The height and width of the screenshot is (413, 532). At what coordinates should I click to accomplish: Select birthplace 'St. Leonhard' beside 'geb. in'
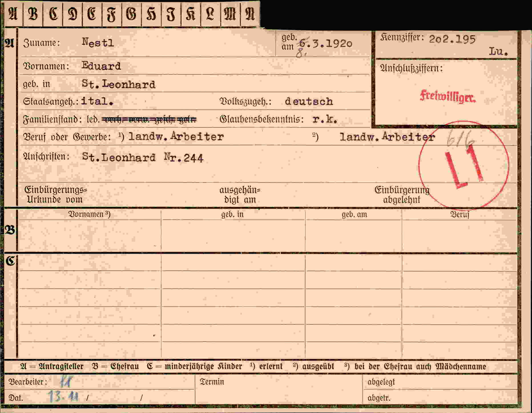tap(119, 84)
